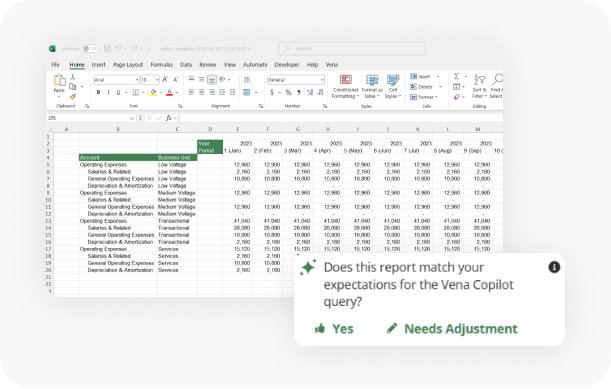Click the Decrease Decimal icon
This screenshot has height=389, width=611.
pyautogui.click(x=320, y=92)
